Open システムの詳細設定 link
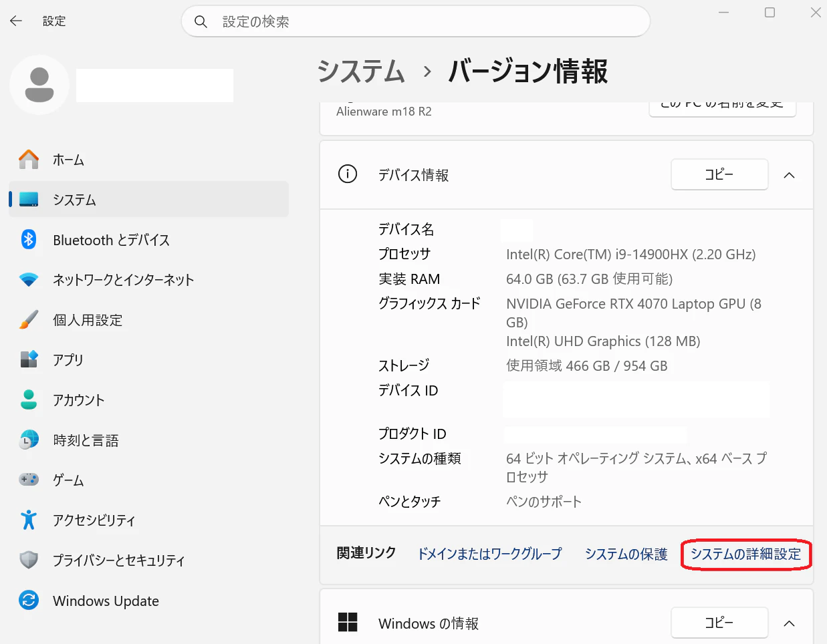Viewport: 827px width, 644px height. 745,554
